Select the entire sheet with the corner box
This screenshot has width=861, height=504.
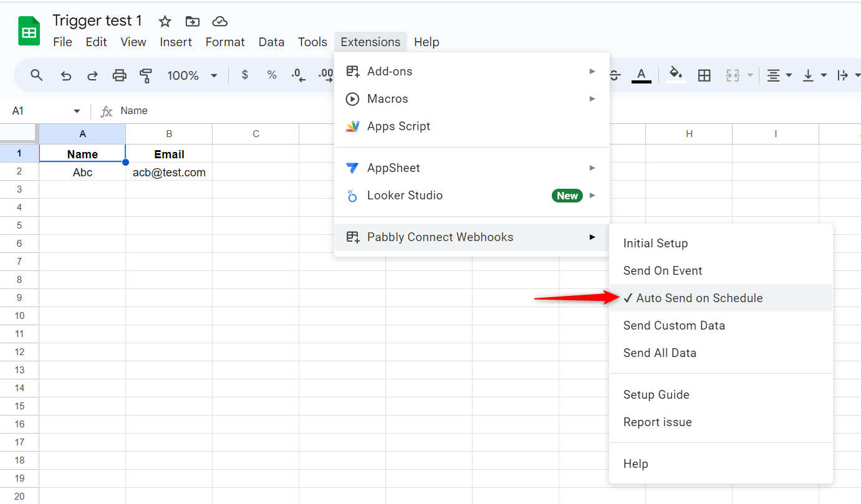tap(19, 134)
